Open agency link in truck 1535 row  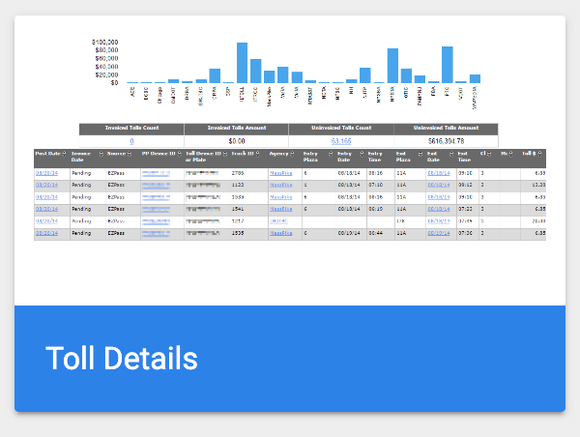[x=281, y=233]
